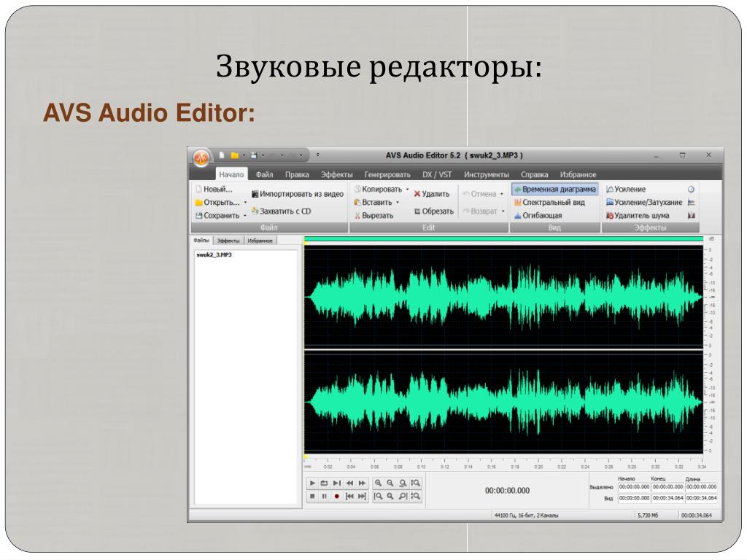Switch to side panel Избранное tab
This screenshot has height=560, width=747.
click(260, 241)
